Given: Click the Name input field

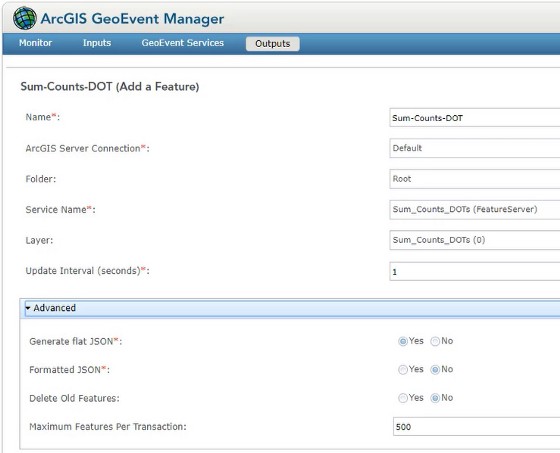Looking at the screenshot, I should pyautogui.click(x=475, y=118).
